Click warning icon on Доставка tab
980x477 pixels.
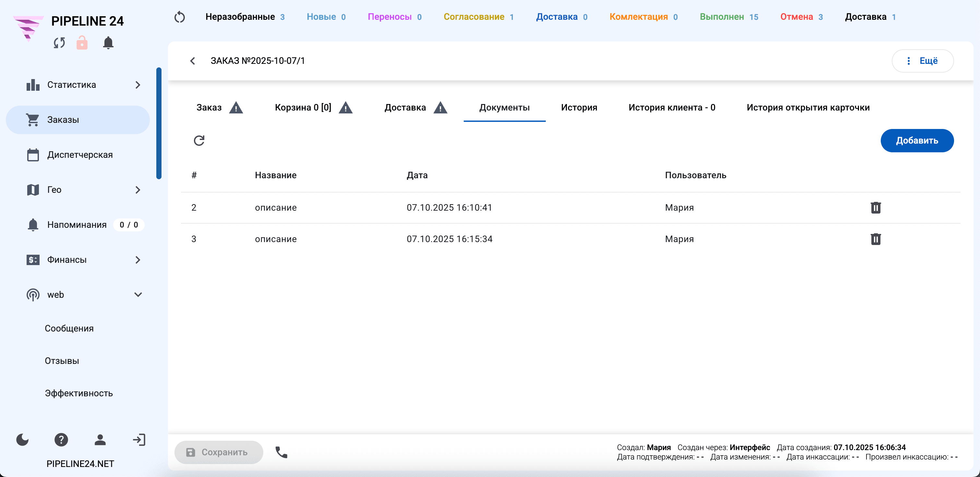click(x=440, y=108)
